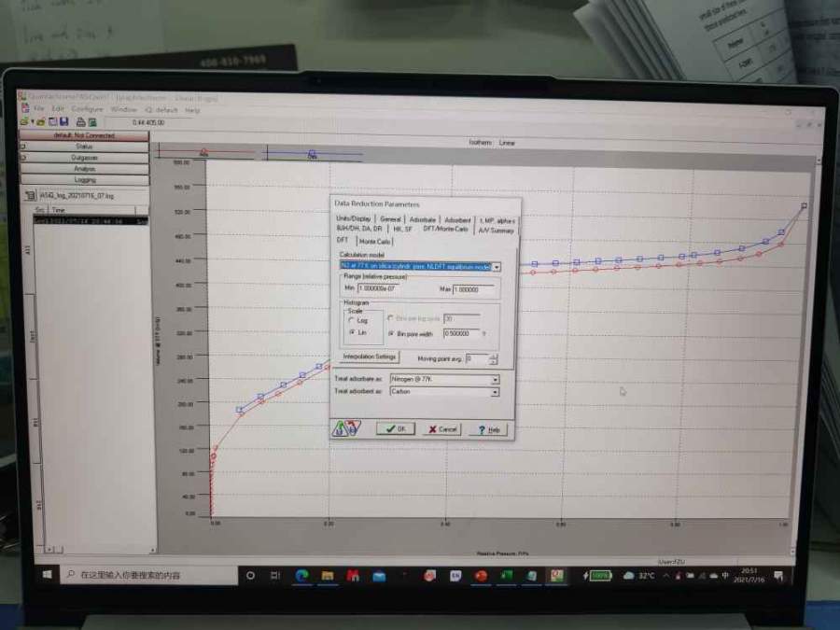Click the first green toolbar icon with arrow
Viewport: 840px width, 630px height.
[x=24, y=122]
